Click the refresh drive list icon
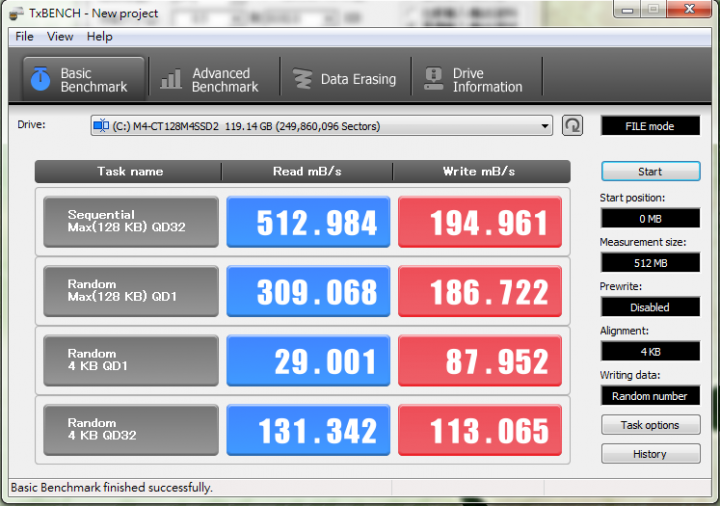Viewport: 720px width, 506px height. (572, 125)
